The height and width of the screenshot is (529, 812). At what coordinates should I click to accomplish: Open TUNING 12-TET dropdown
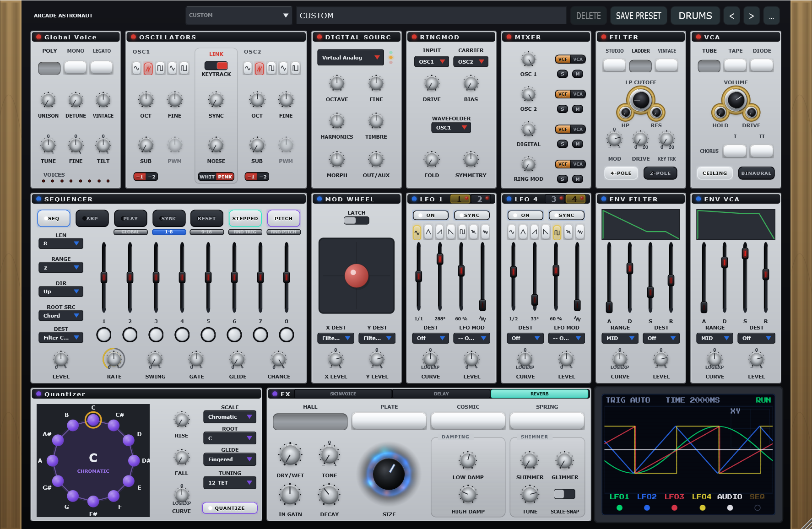pyautogui.click(x=230, y=483)
